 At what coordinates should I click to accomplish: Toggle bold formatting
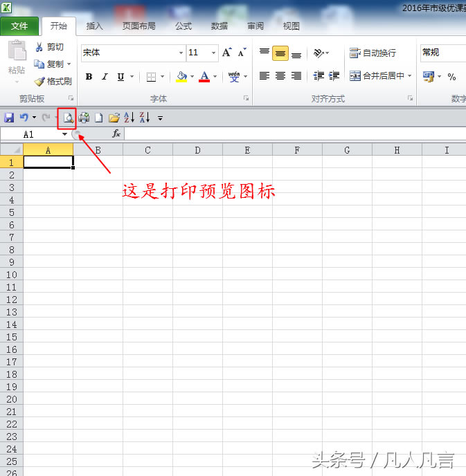click(89, 77)
